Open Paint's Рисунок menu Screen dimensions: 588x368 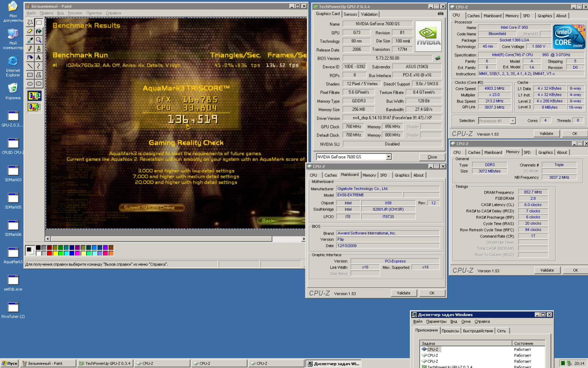(x=75, y=13)
